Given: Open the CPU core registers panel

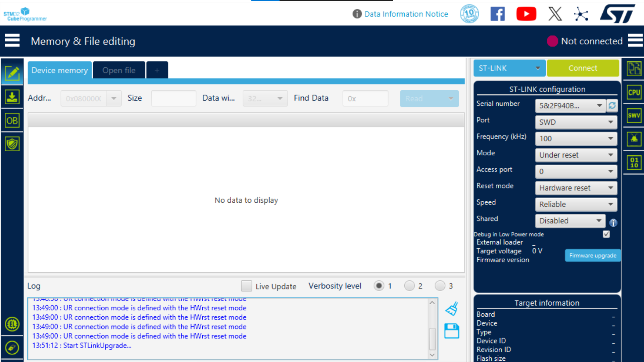Looking at the screenshot, I should [634, 93].
